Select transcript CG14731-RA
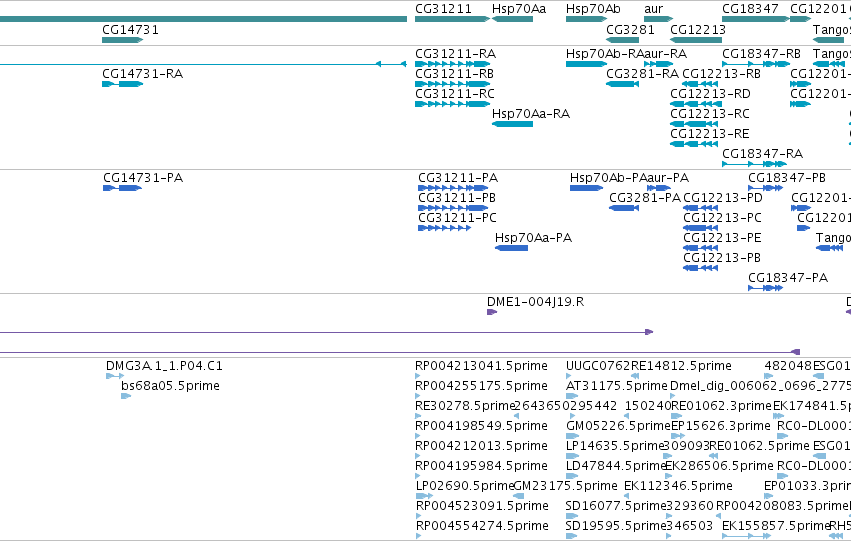851x541 pixels. tap(123, 84)
